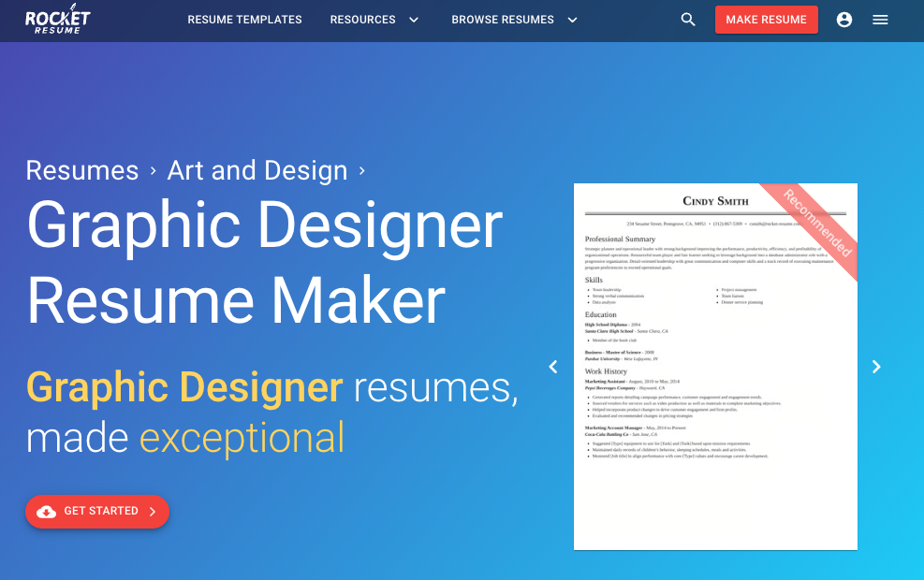Click the Work History heading in preview

tap(606, 371)
